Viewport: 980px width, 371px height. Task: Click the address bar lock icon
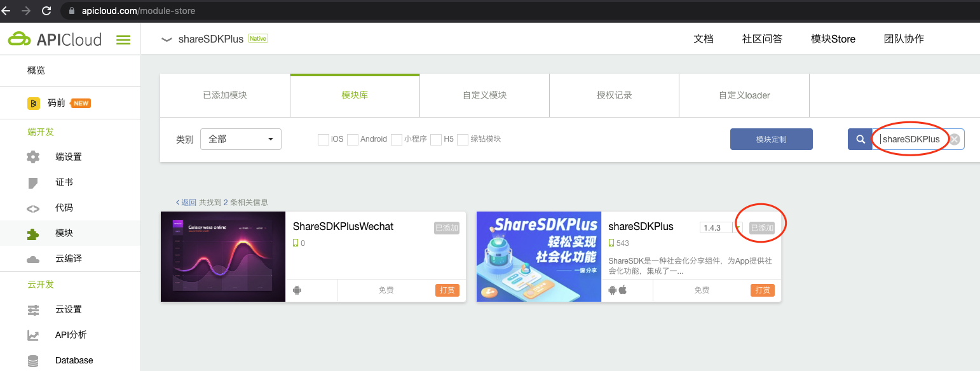point(72,11)
